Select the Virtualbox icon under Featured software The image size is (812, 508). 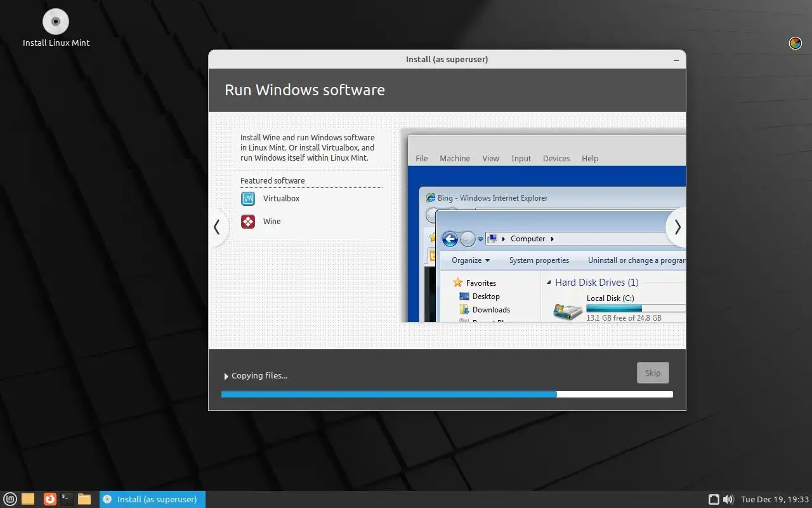pos(248,199)
